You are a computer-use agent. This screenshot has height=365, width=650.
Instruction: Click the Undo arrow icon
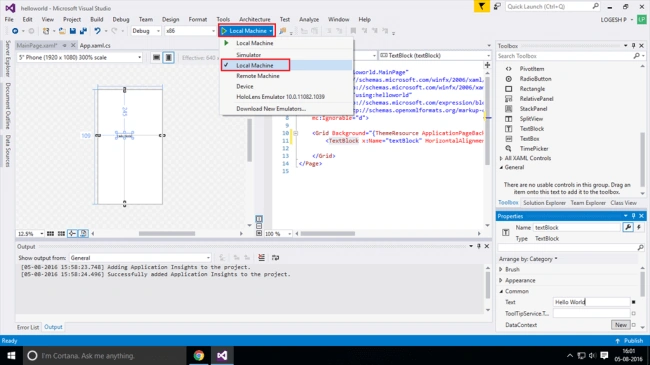tap(97, 31)
